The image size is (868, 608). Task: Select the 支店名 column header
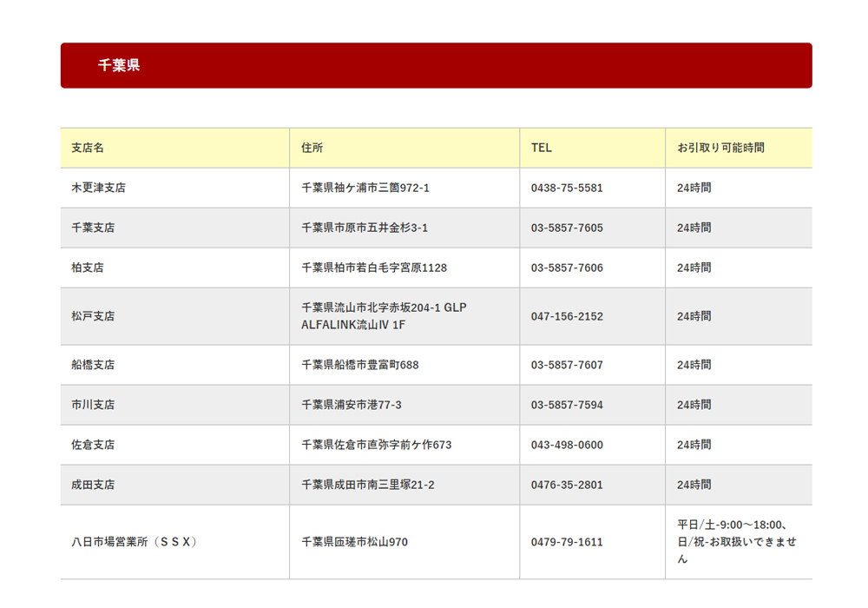click(88, 148)
